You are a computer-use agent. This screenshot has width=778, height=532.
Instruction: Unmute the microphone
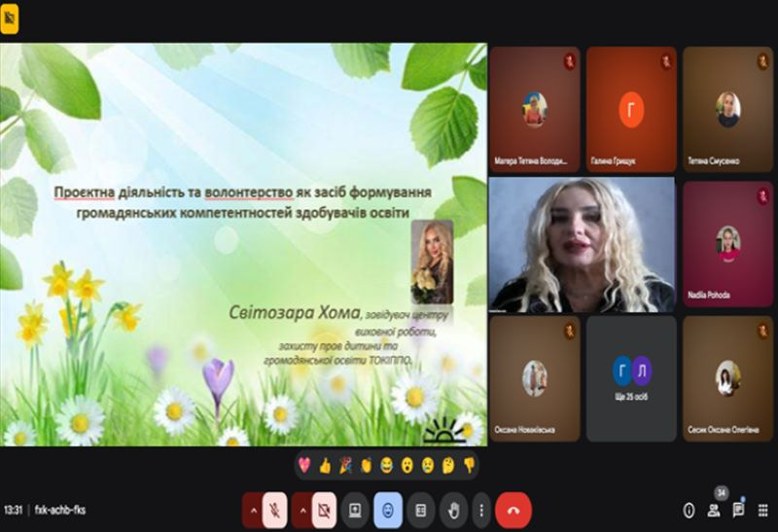click(x=276, y=509)
